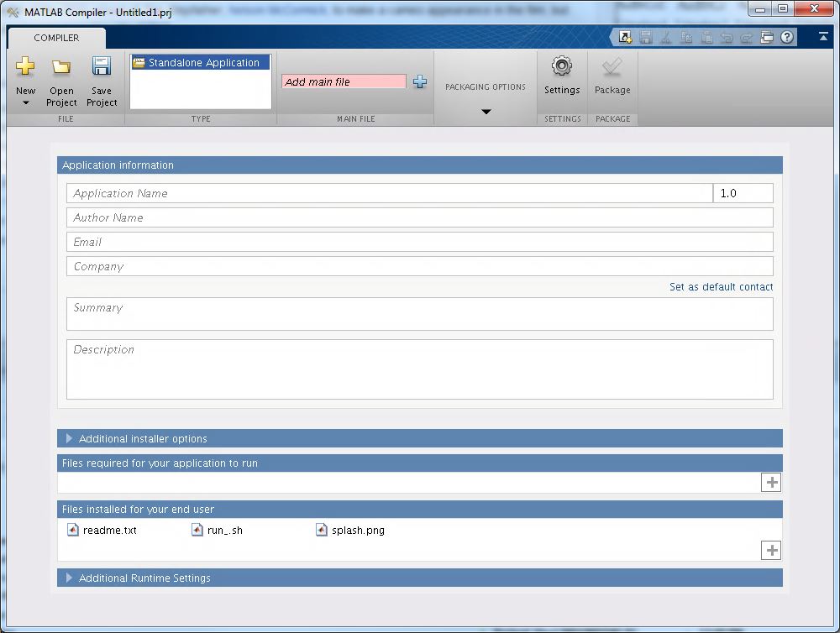Open an existing project via folder icon
Viewport: 840px width, 633px height.
(61, 67)
